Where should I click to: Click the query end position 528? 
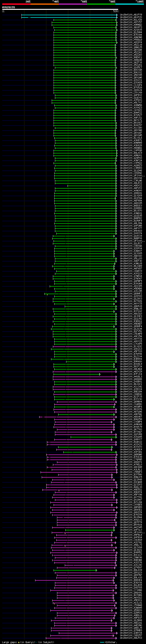click(115, 11)
